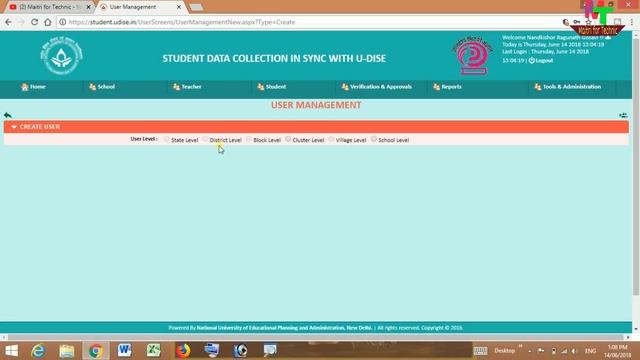This screenshot has height=360, width=640.
Task: Close the Maitri for Technic tab
Action: pyautogui.click(x=89, y=7)
